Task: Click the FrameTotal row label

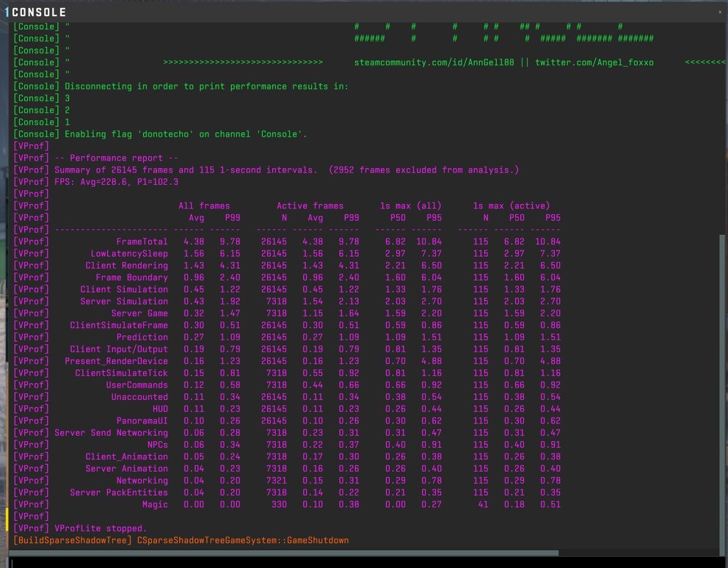Action: pos(142,241)
